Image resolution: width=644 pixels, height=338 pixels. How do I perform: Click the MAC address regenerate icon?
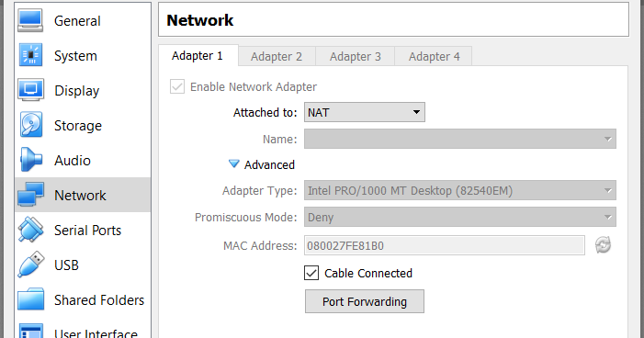pyautogui.click(x=603, y=245)
